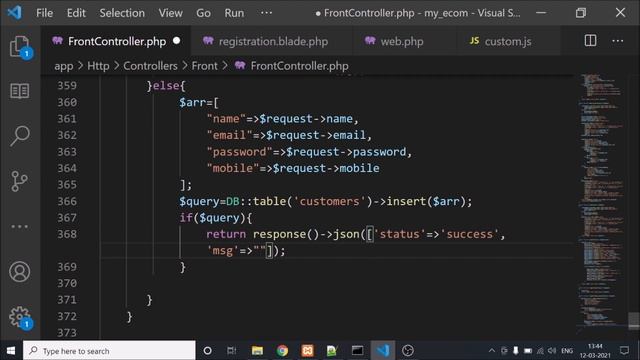Click the if($query){ statement
The width and height of the screenshot is (640, 360).
pyautogui.click(x=216, y=218)
